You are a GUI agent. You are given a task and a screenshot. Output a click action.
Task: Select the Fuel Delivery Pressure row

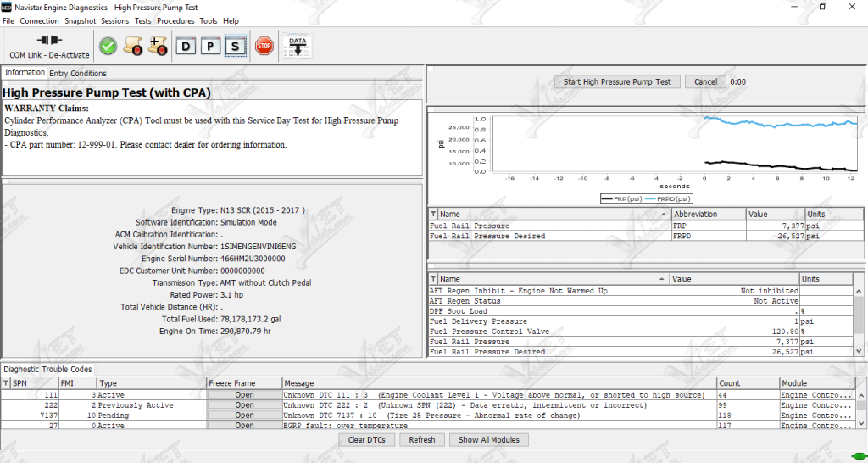coord(641,321)
